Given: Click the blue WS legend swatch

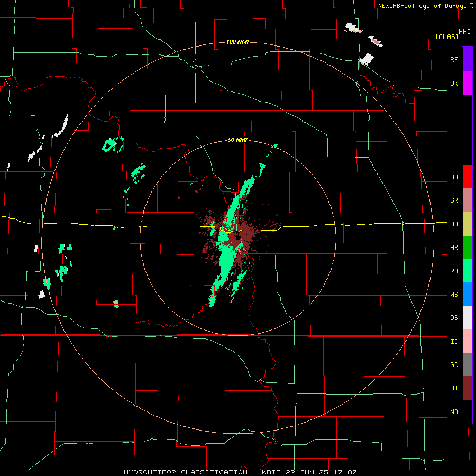Looking at the screenshot, I should (x=467, y=294).
